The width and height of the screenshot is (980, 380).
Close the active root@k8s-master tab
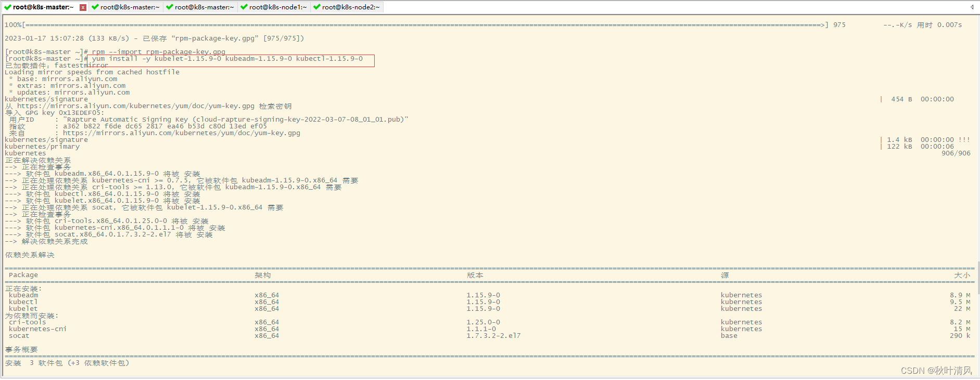click(x=83, y=7)
